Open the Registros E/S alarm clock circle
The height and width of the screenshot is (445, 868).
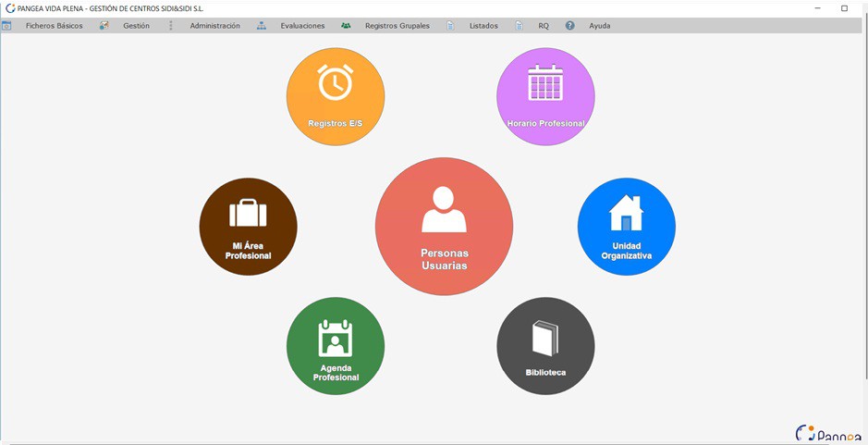click(336, 96)
